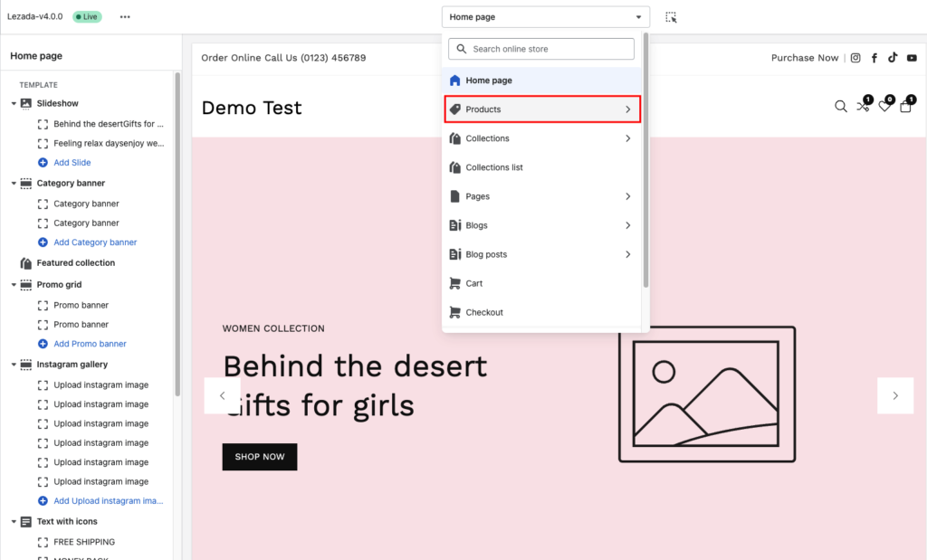Click the Purchase Now link
The image size is (927, 560).
click(x=805, y=58)
